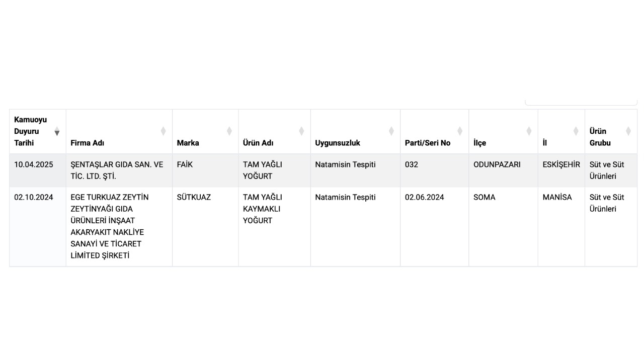Click sort arrows for Ürün Adı column
The height and width of the screenshot is (362, 644).
(x=301, y=131)
